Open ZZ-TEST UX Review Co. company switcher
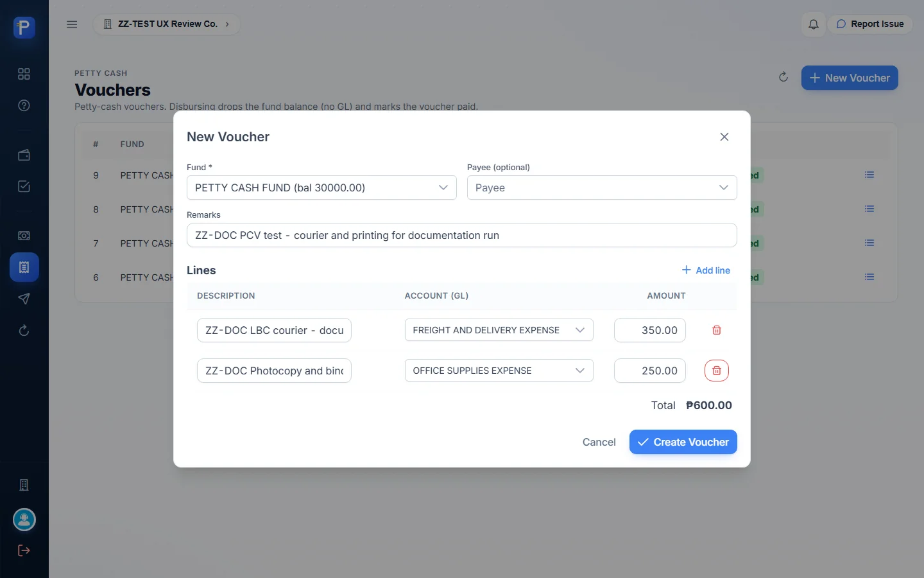 click(x=167, y=24)
